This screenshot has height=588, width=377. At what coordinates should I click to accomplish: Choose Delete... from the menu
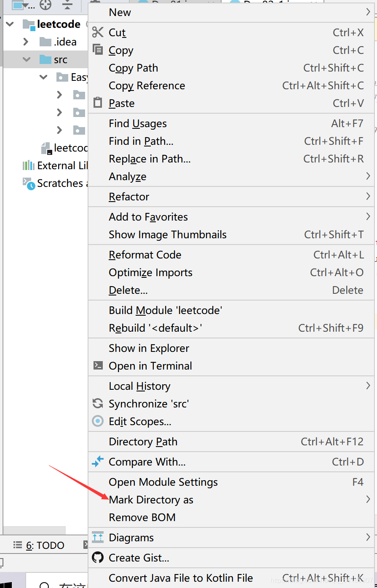point(231,290)
